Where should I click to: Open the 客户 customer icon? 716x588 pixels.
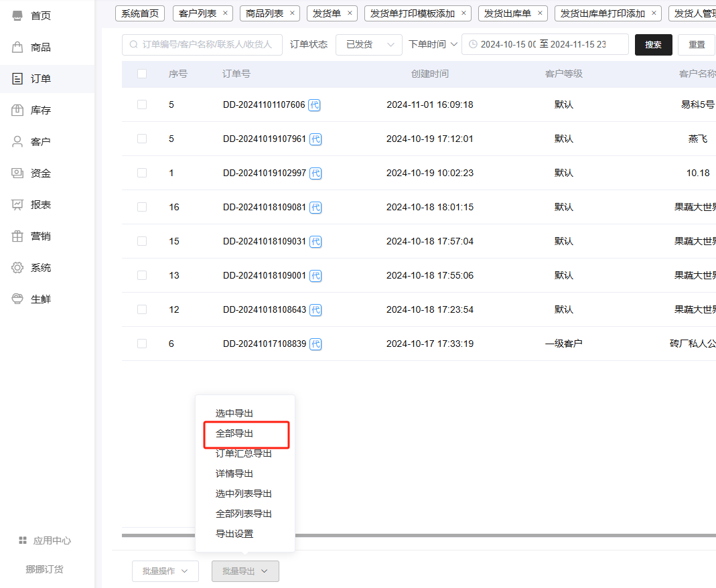click(17, 141)
